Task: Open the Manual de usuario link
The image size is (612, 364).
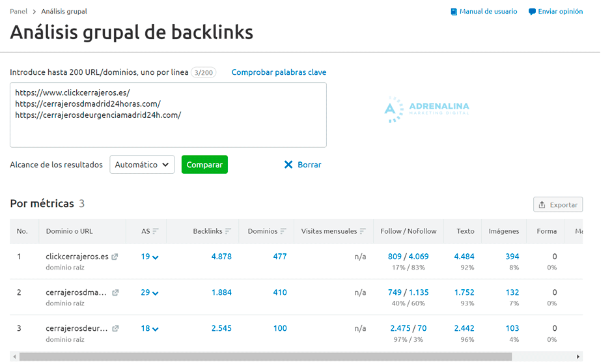Action: click(488, 11)
